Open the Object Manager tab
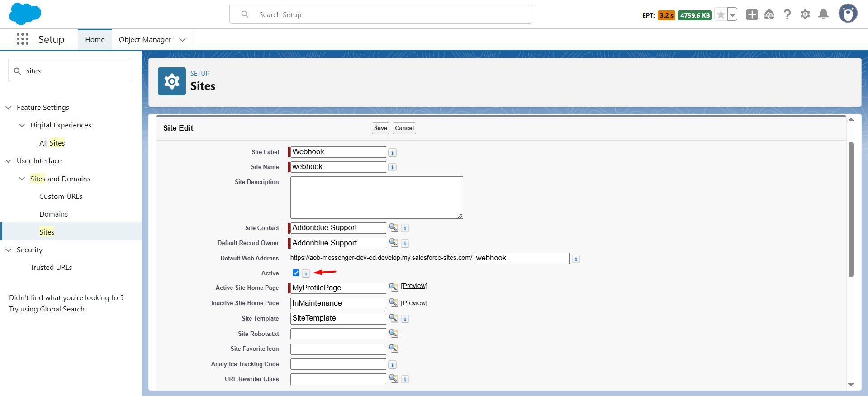This screenshot has width=868, height=396. (x=145, y=40)
